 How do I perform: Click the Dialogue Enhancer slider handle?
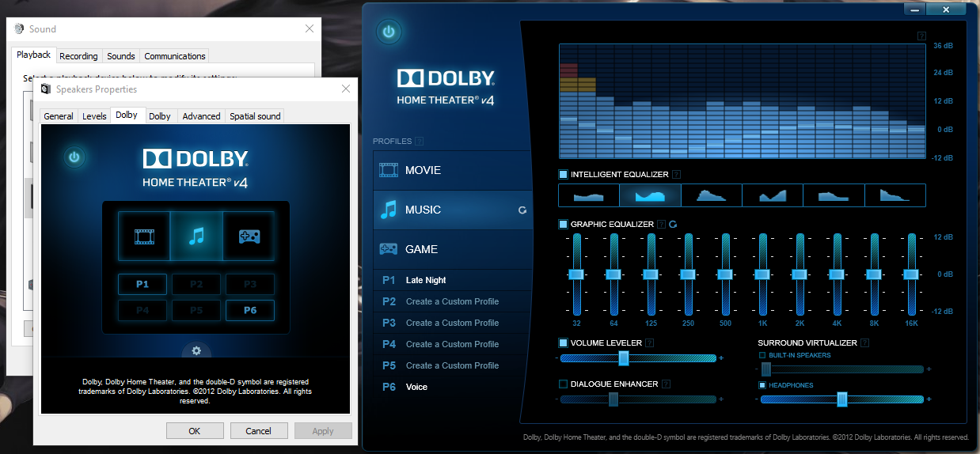point(613,399)
